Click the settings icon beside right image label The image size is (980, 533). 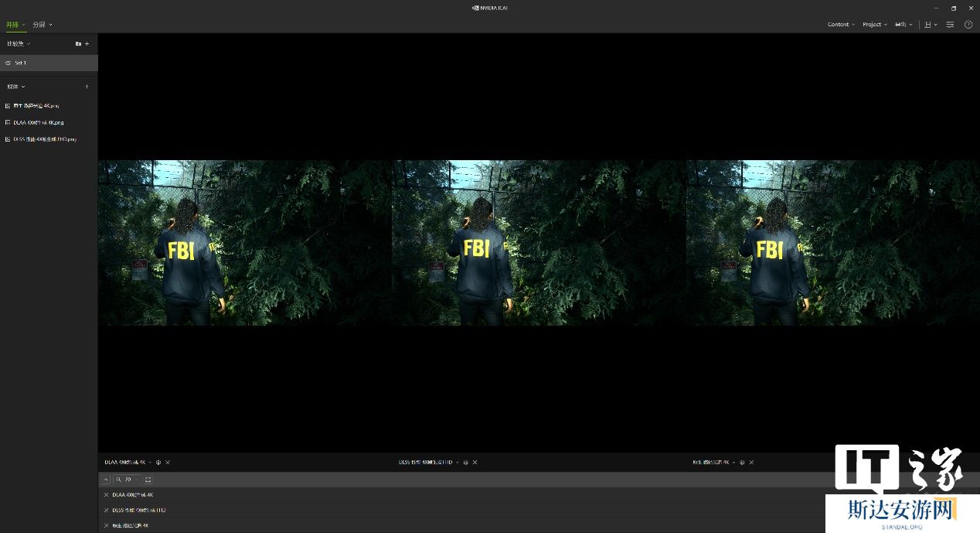(742, 463)
